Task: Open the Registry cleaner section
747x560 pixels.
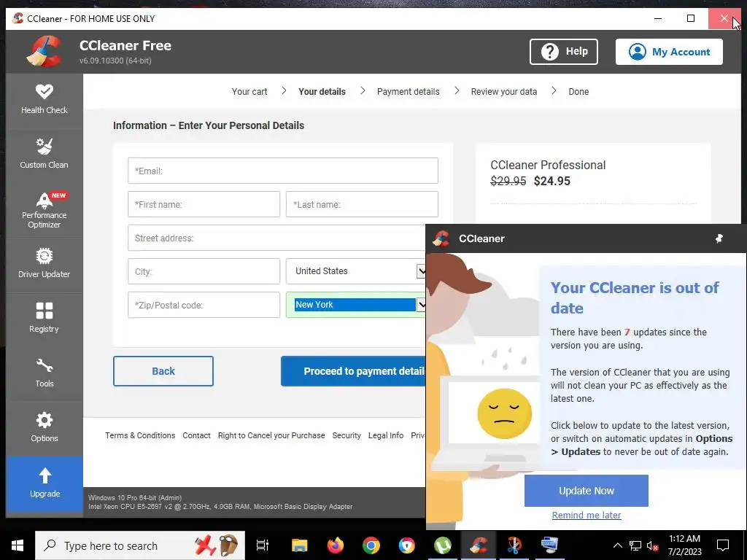Action: click(x=44, y=319)
